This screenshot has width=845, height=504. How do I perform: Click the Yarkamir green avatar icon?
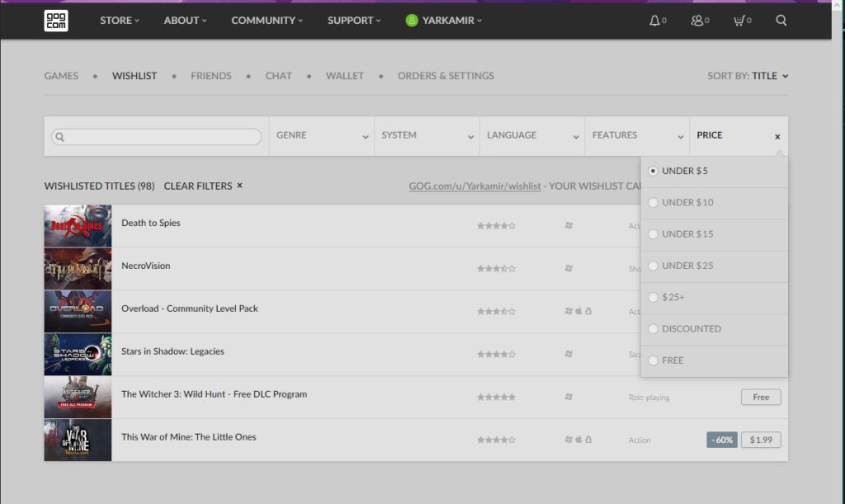[412, 21]
